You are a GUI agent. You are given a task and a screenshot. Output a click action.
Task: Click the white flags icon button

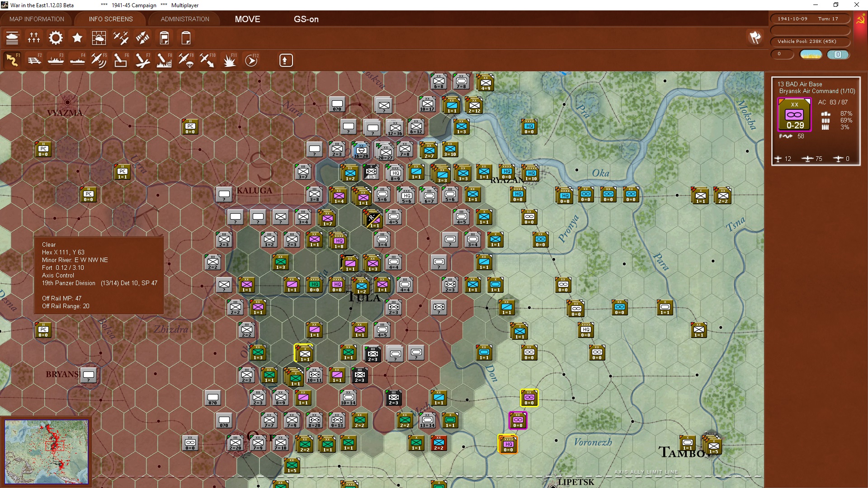[755, 38]
